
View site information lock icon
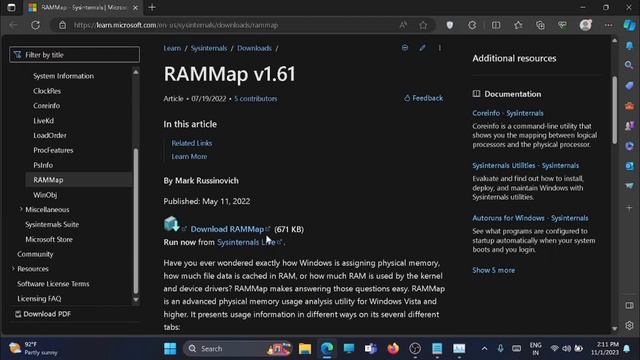click(62, 25)
